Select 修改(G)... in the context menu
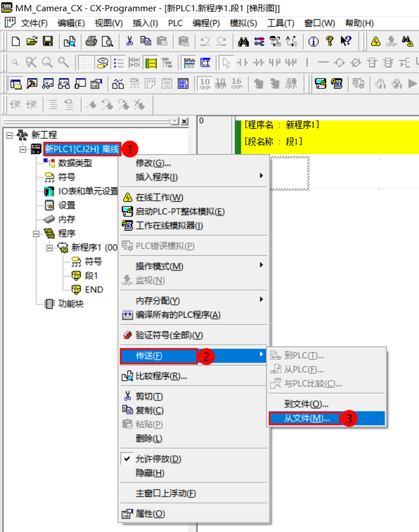419x532 pixels. click(x=195, y=163)
